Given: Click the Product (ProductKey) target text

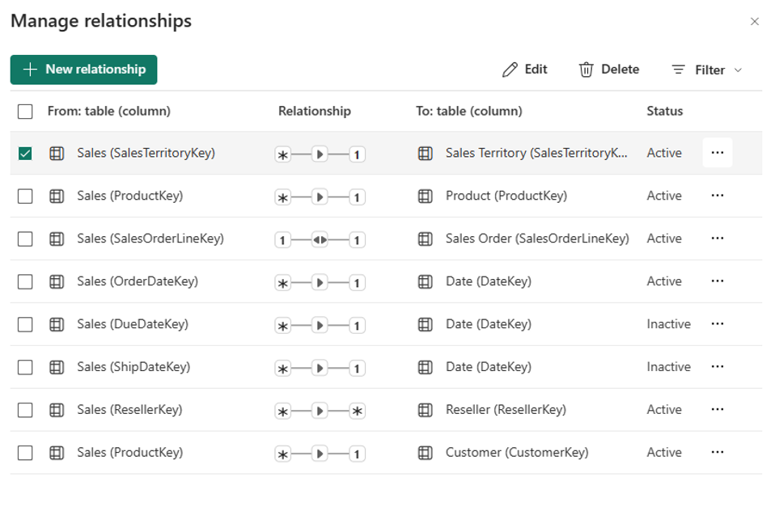Looking at the screenshot, I should (506, 196).
